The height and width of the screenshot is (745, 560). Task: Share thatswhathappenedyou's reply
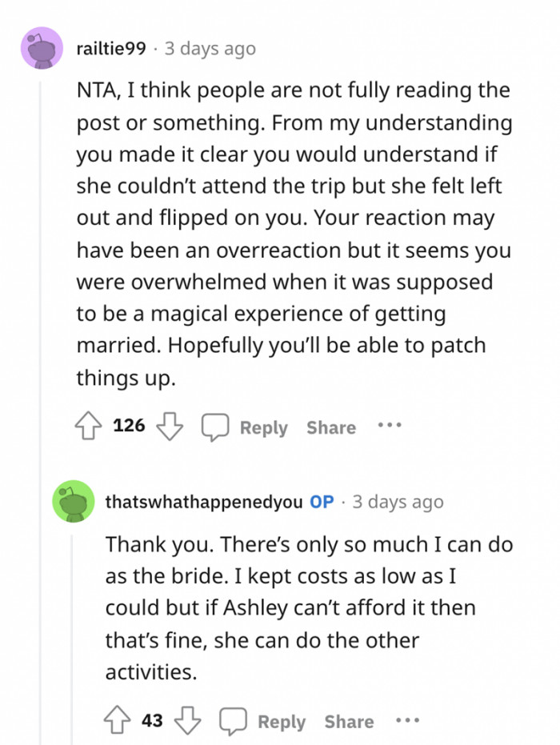tap(348, 721)
